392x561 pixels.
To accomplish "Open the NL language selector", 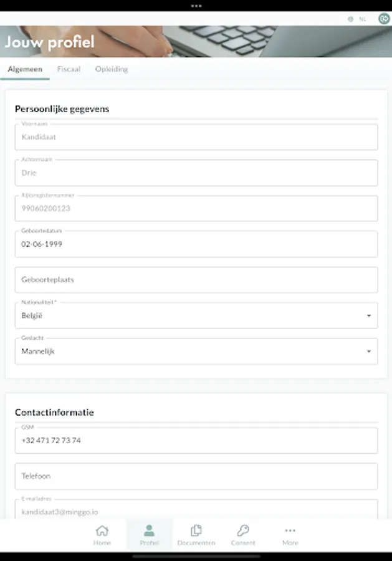I will pyautogui.click(x=362, y=19).
